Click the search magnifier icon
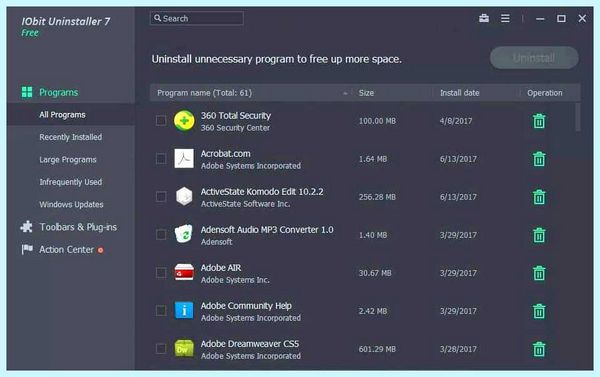The height and width of the screenshot is (377, 600). (157, 18)
